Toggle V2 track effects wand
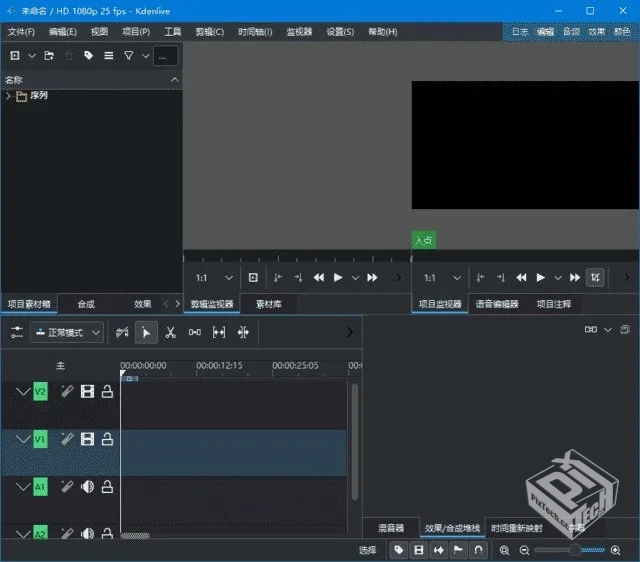This screenshot has height=562, width=640. point(67,391)
